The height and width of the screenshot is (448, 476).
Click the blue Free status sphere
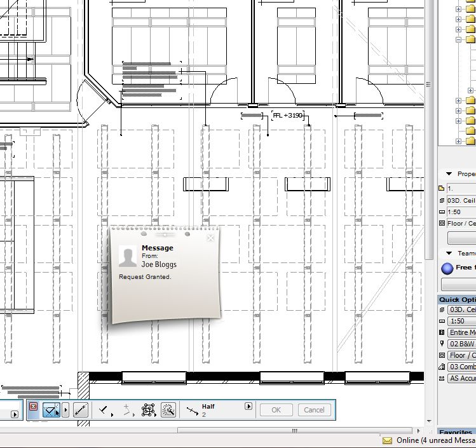(x=447, y=268)
